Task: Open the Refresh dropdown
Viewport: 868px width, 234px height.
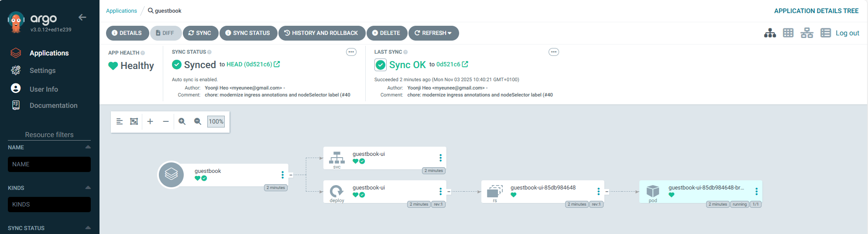Action: 433,33
